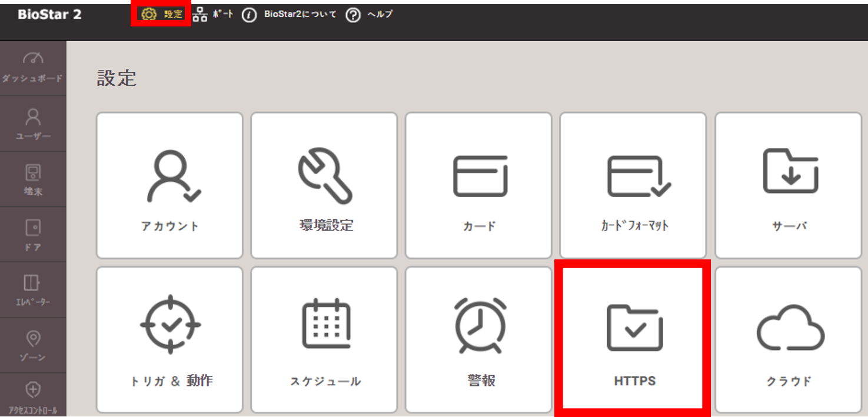Image resolution: width=868 pixels, height=417 pixels.
Task: Open エレベーター section in sidebar
Action: coord(32,289)
